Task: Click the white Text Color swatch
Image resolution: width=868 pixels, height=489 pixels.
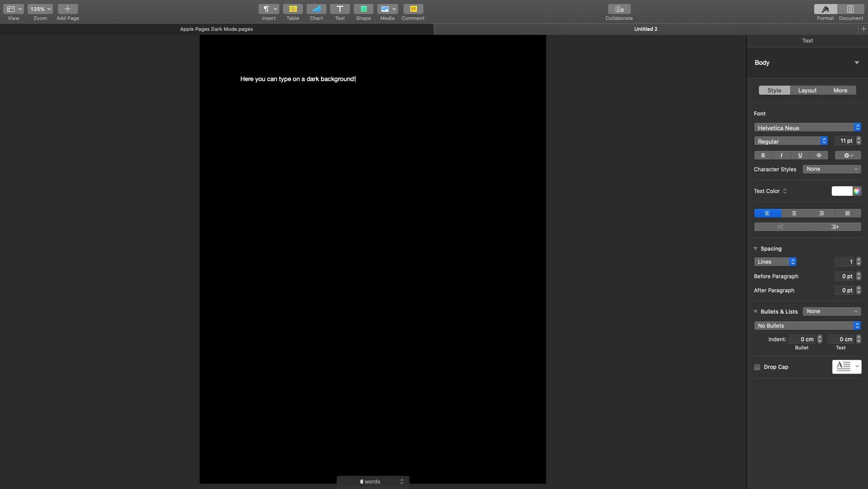Action: pyautogui.click(x=842, y=191)
